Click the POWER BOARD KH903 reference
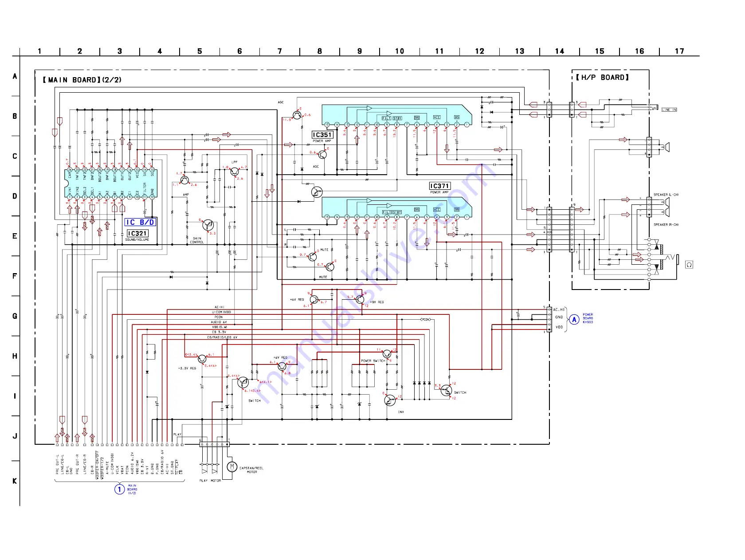 pyautogui.click(x=588, y=318)
